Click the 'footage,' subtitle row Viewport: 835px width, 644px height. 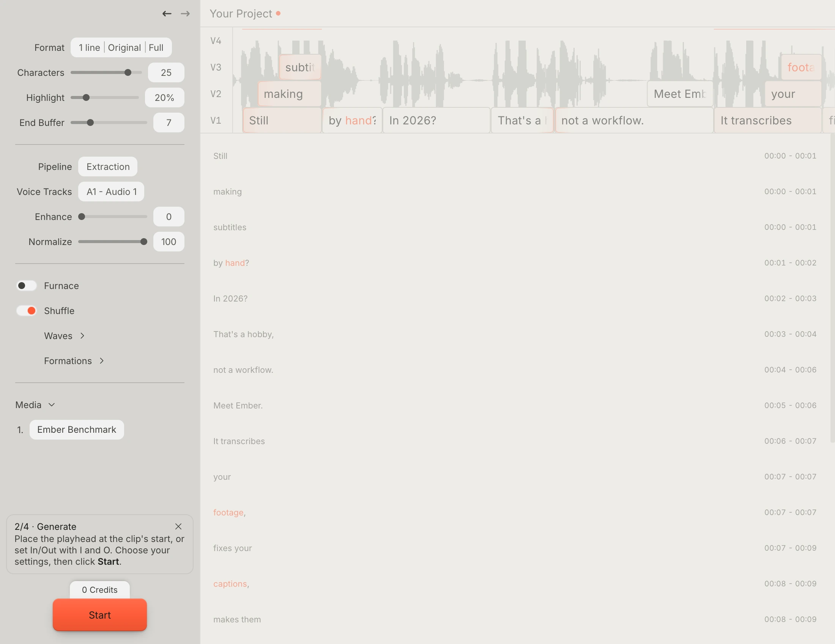click(515, 512)
